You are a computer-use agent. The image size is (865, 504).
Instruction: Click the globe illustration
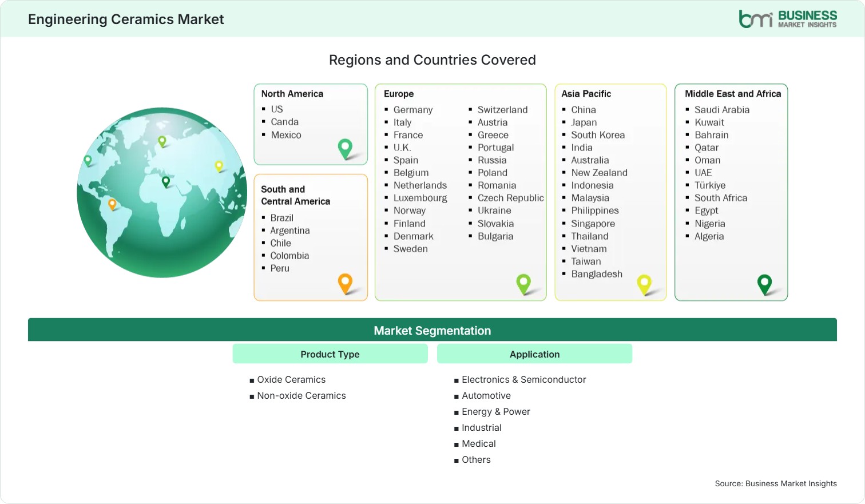coord(162,193)
